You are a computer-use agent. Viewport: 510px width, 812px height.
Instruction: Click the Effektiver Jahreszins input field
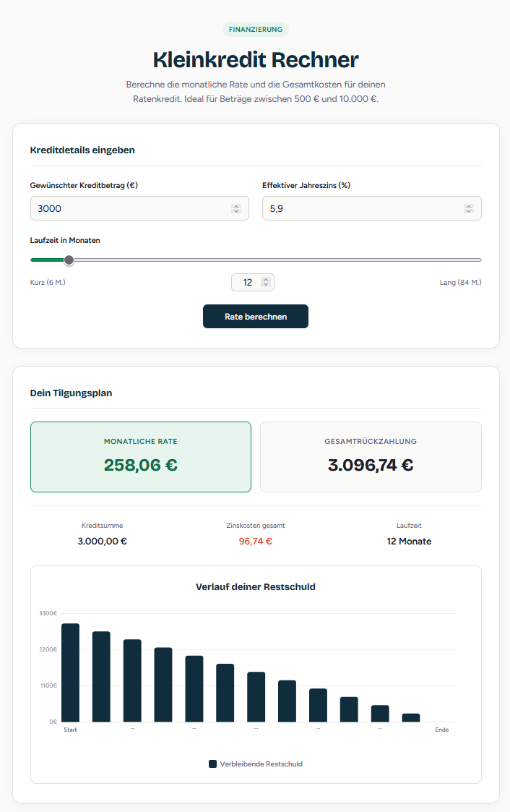point(372,208)
